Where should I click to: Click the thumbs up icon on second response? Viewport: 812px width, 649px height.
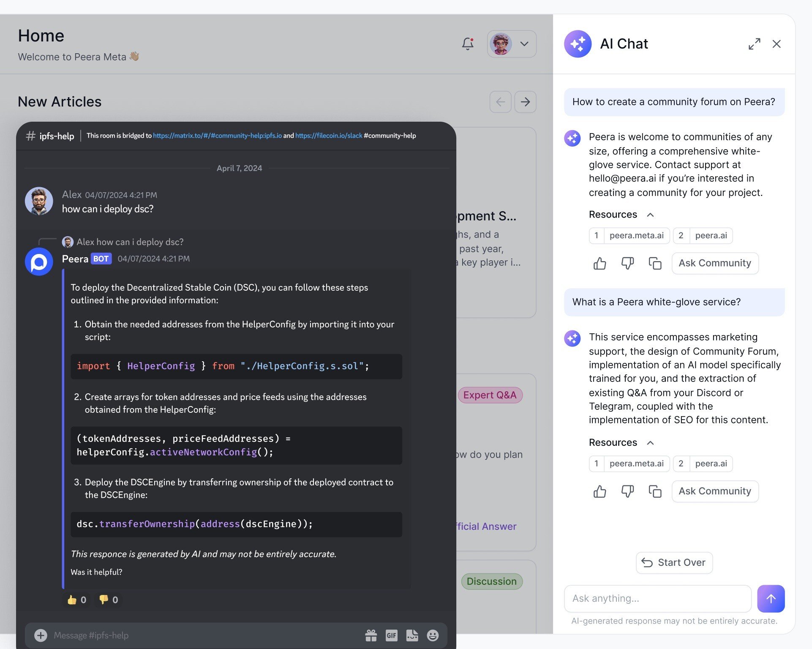coord(599,491)
